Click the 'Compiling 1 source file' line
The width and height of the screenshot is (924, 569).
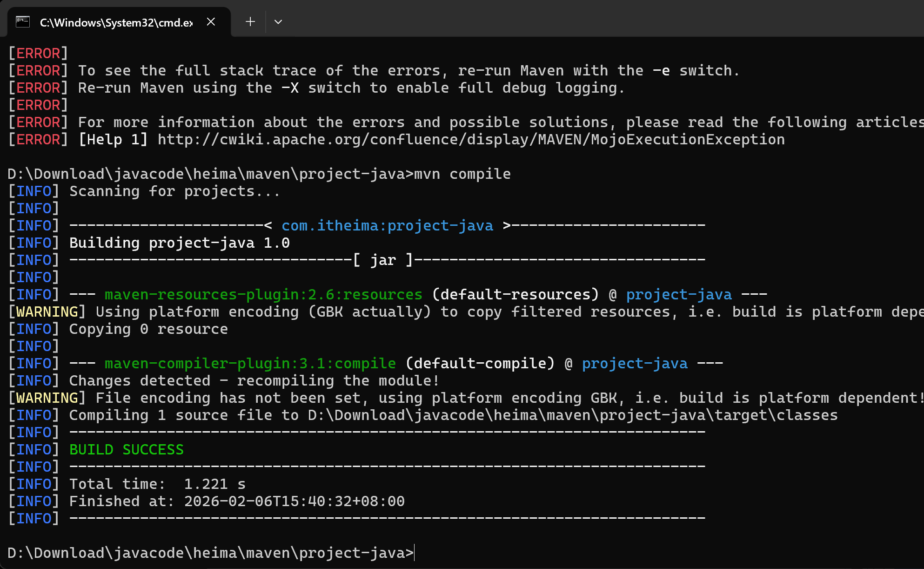tap(454, 415)
